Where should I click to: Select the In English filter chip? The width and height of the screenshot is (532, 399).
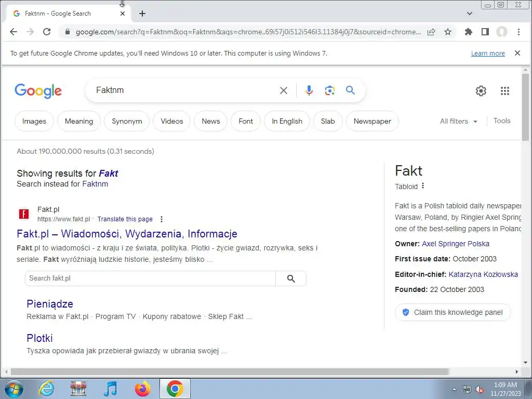click(287, 121)
